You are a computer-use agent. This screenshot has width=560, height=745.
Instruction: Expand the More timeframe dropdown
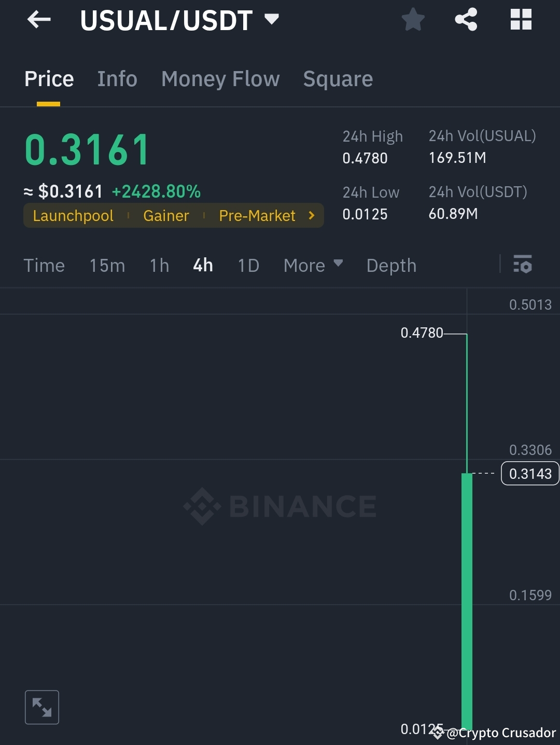point(313,265)
